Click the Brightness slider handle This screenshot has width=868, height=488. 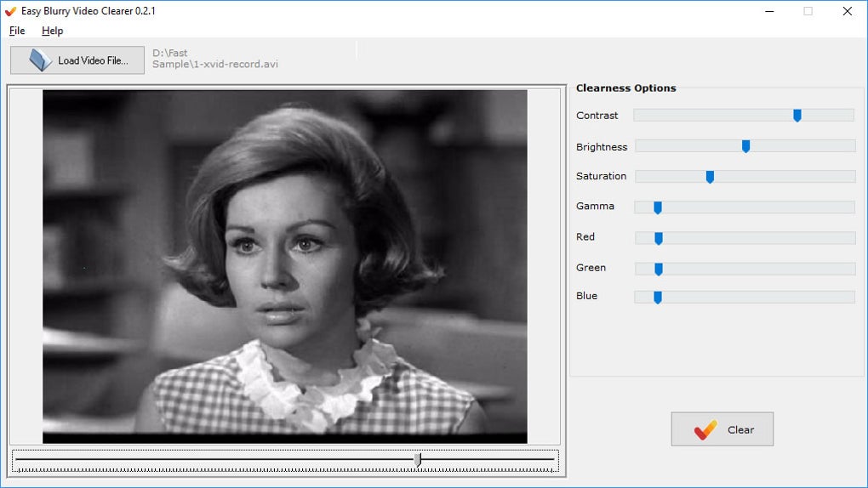click(745, 146)
